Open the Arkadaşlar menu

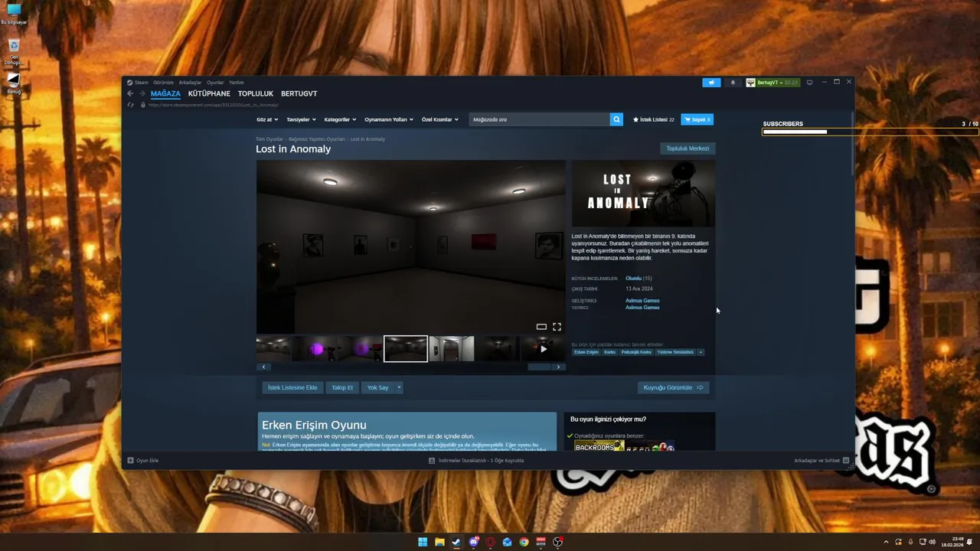coord(190,82)
